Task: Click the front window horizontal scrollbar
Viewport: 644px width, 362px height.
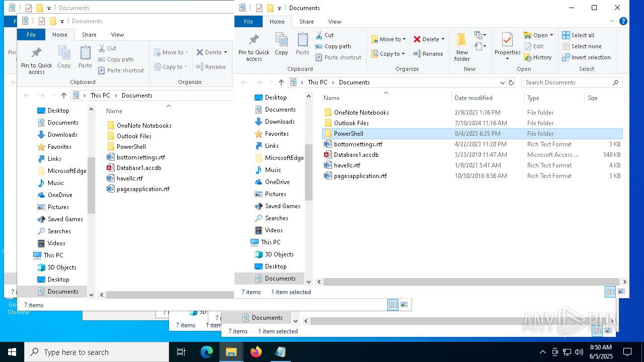Action: point(472,282)
